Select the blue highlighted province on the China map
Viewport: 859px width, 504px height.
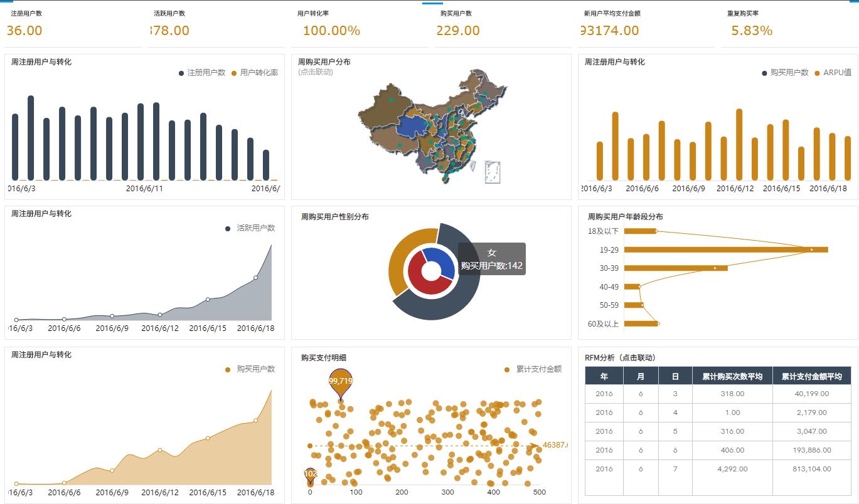(411, 127)
